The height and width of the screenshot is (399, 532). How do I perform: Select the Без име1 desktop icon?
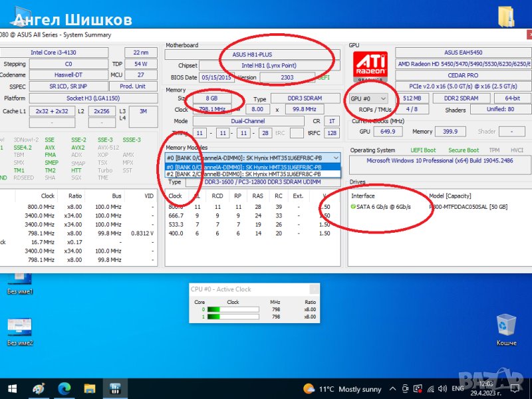[20, 279]
